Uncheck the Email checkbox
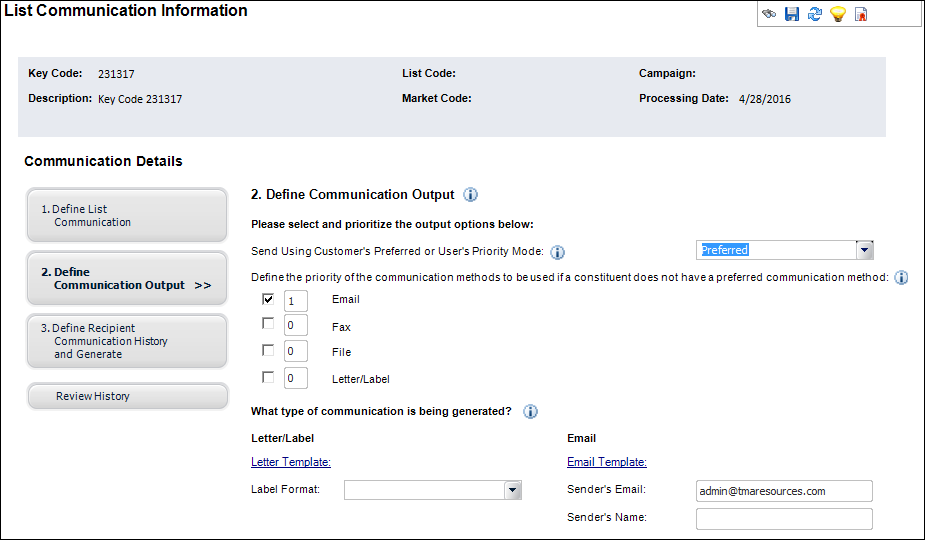The image size is (925, 540). coord(268,299)
